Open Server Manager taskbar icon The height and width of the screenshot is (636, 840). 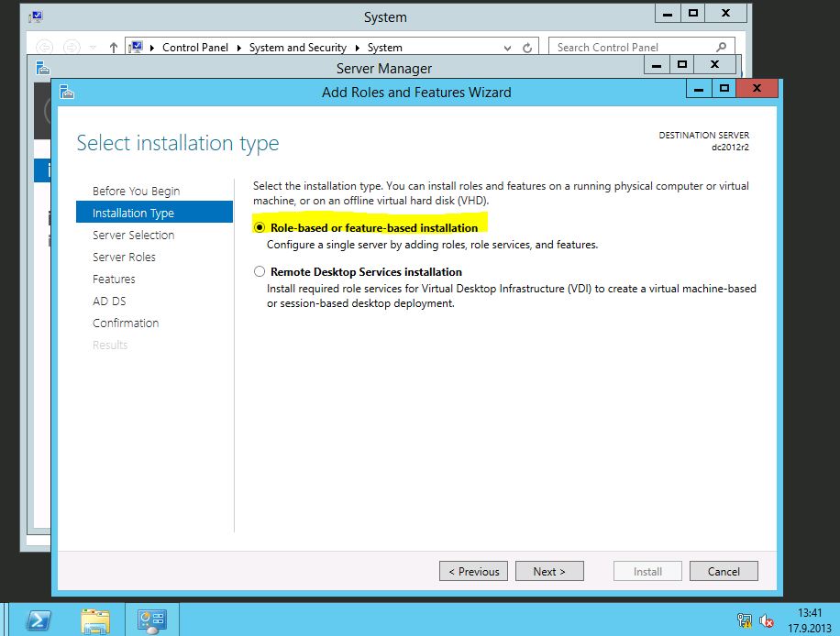[152, 621]
